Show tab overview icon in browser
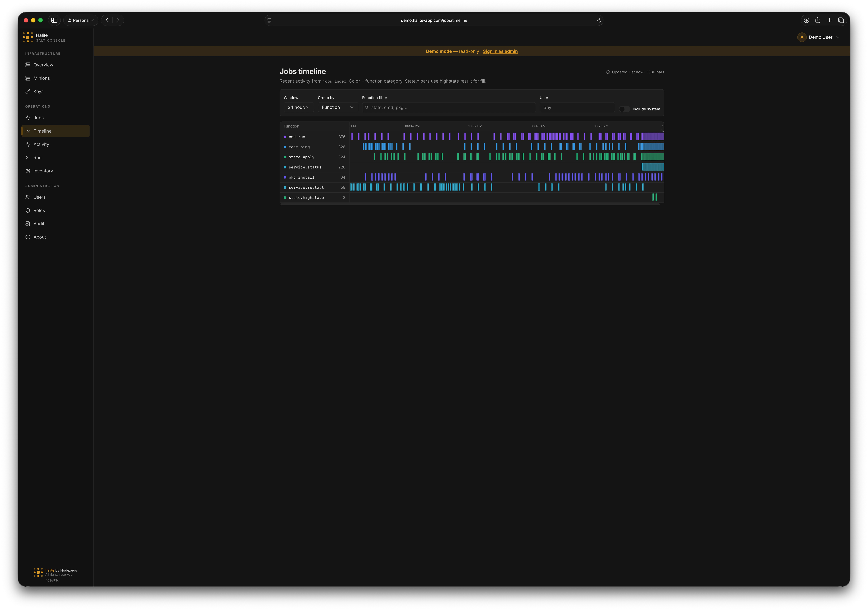This screenshot has height=610, width=868. tap(841, 20)
